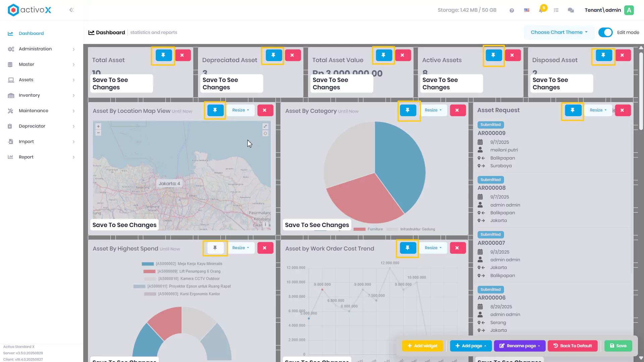
Task: Open the Choose Chart Theme dropdown
Action: click(559, 33)
